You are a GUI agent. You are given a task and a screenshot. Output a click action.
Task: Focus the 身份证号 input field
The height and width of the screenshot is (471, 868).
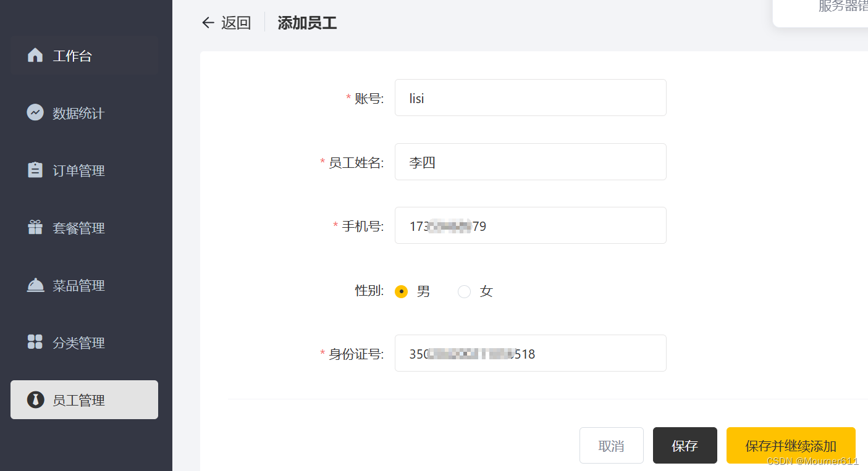tap(531, 353)
